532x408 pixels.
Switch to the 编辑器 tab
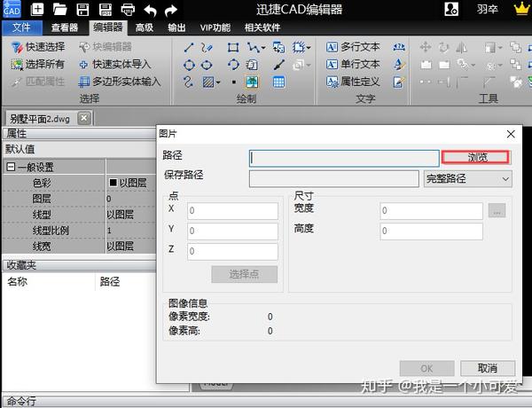point(108,27)
